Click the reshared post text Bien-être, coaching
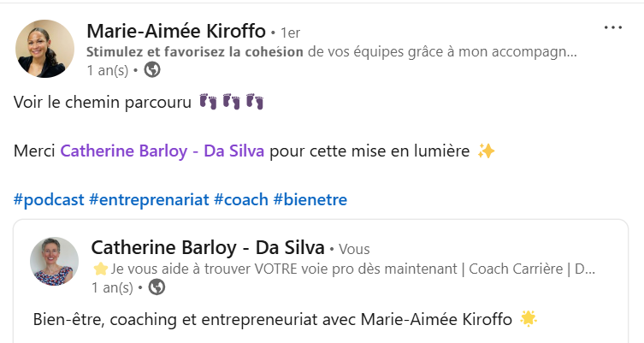 [273, 320]
